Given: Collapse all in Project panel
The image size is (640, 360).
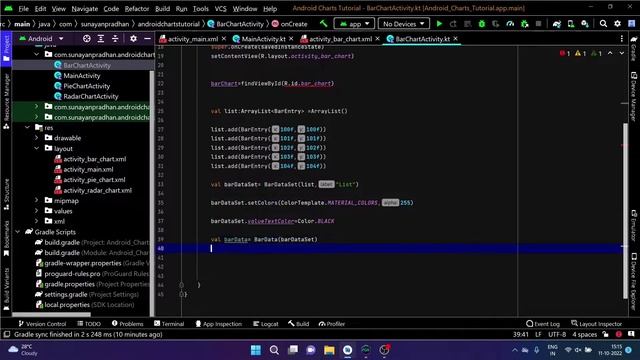Looking at the screenshot, I should pos(115,38).
